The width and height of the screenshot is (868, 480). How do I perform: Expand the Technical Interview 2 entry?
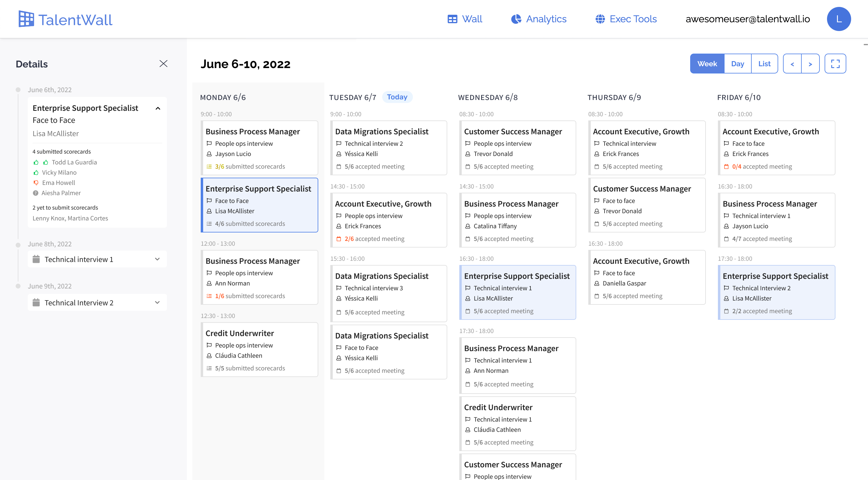pyautogui.click(x=157, y=303)
